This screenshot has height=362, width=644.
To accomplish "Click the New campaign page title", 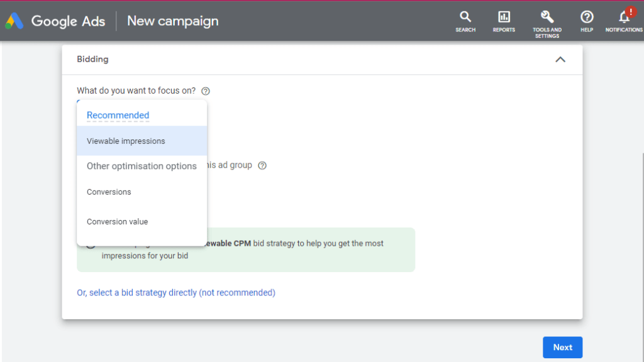I will pyautogui.click(x=172, y=21).
